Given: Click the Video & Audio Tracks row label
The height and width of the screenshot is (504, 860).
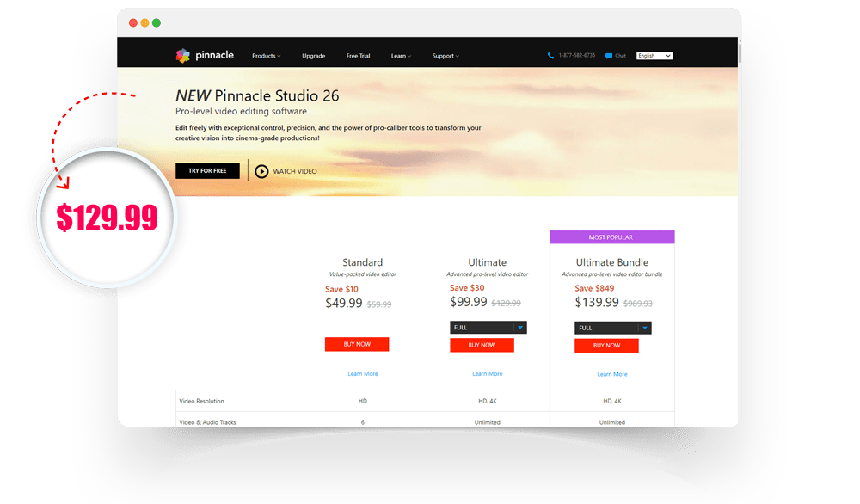Looking at the screenshot, I should [x=207, y=422].
